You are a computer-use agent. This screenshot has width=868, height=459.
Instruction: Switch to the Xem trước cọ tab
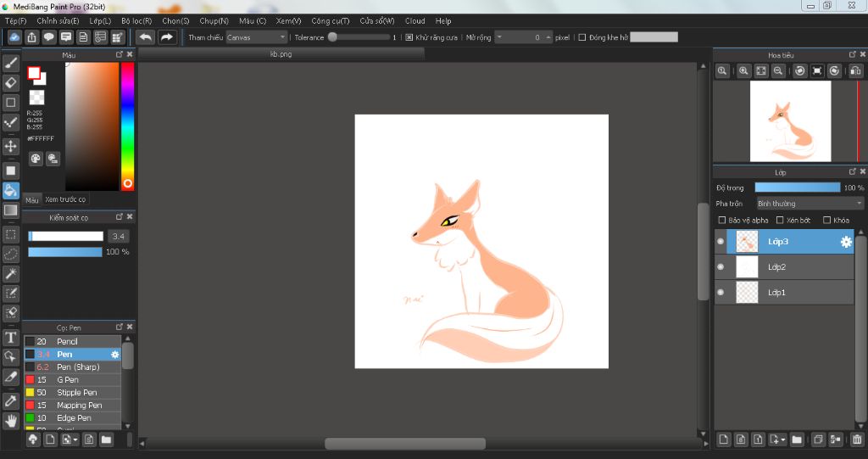65,199
